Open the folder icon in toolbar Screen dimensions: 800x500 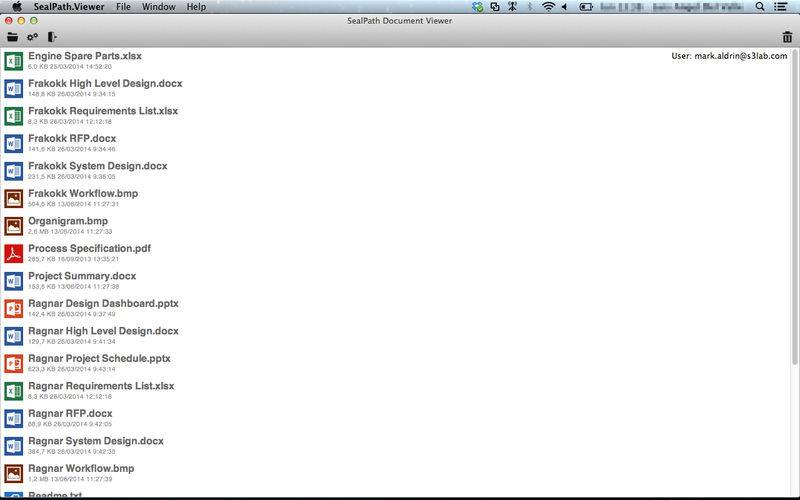coord(13,37)
